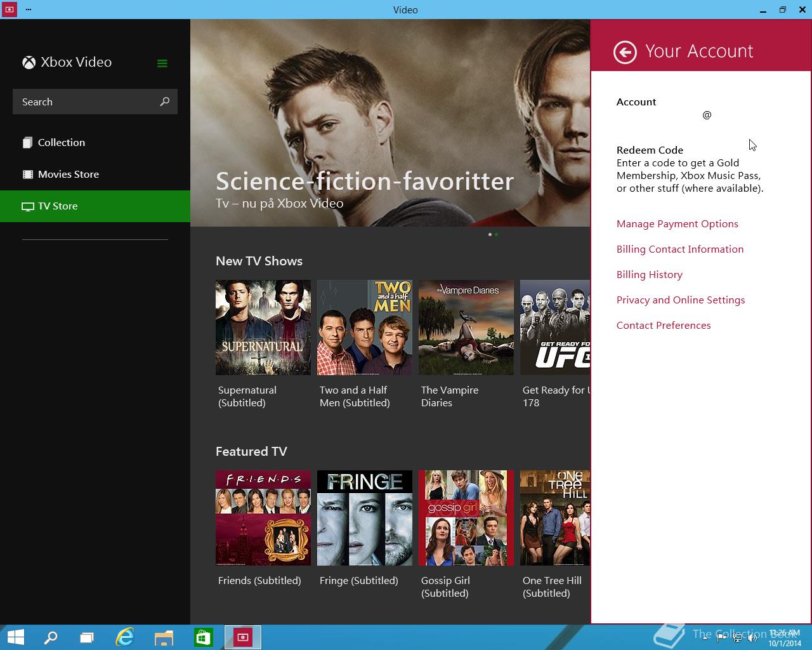The width and height of the screenshot is (812, 650).
Task: Open Supernatural (Subtitled) thumbnail
Action: click(263, 328)
